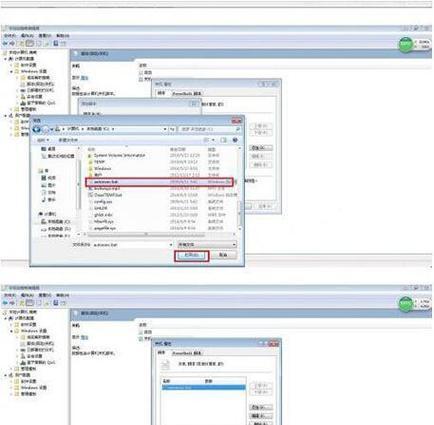Click the help icon in Browse dialog toolbar
Screen dimensions: 434x425
[x=235, y=140]
